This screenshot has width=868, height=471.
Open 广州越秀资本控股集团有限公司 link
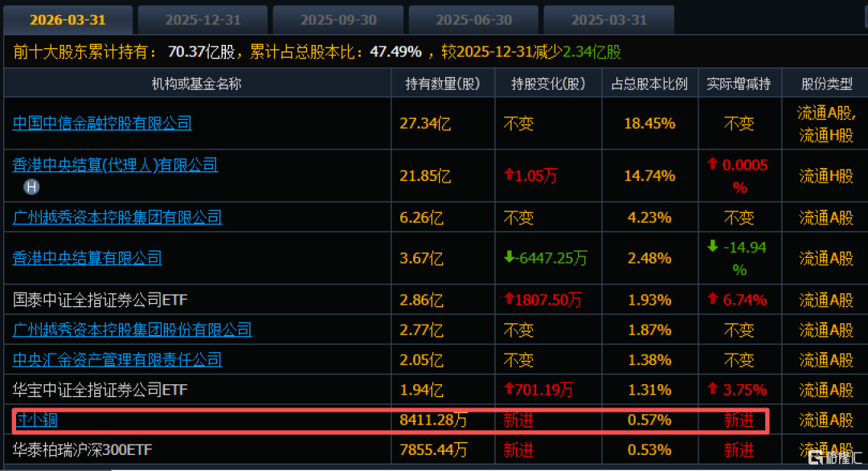tap(117, 217)
